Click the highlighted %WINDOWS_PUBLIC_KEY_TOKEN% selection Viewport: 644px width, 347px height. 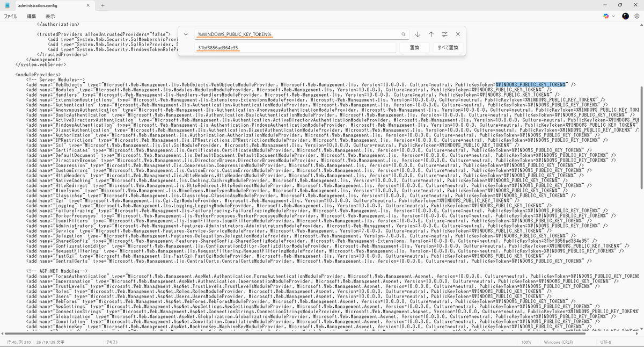tap(531, 84)
